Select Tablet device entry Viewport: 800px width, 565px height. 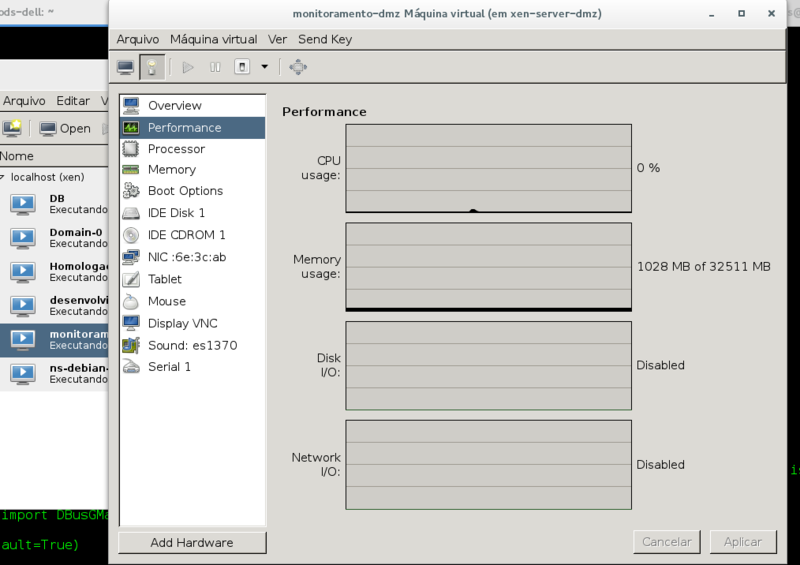pyautogui.click(x=192, y=279)
